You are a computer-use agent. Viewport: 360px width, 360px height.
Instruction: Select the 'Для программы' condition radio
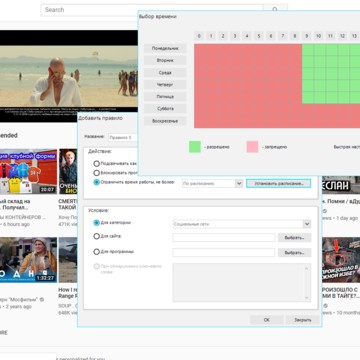click(97, 252)
